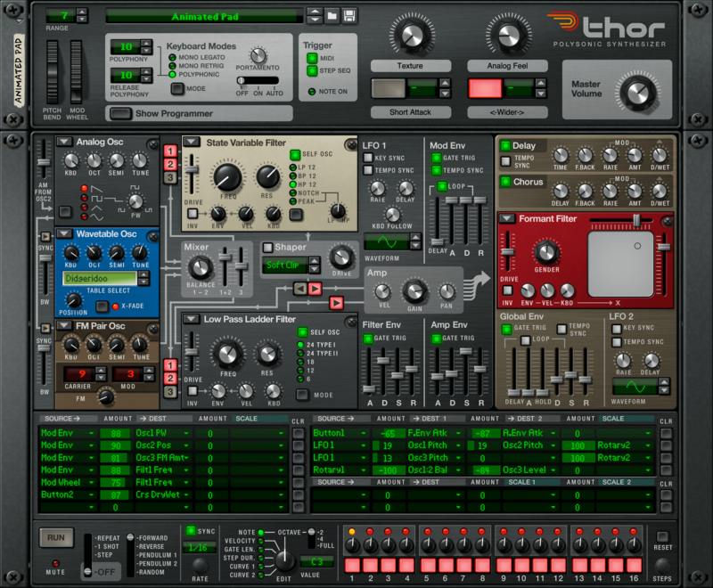Click the sequencer RESET button

pyautogui.click(x=663, y=536)
